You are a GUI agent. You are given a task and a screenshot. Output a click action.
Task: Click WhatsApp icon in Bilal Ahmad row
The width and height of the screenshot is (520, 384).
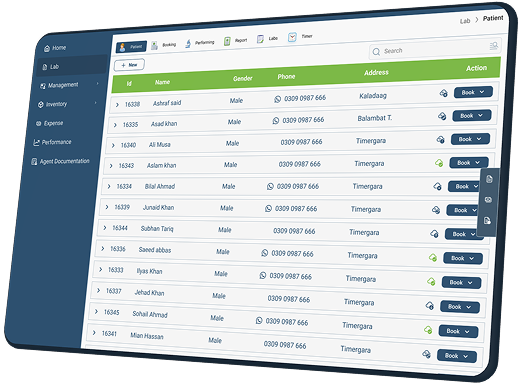270,186
